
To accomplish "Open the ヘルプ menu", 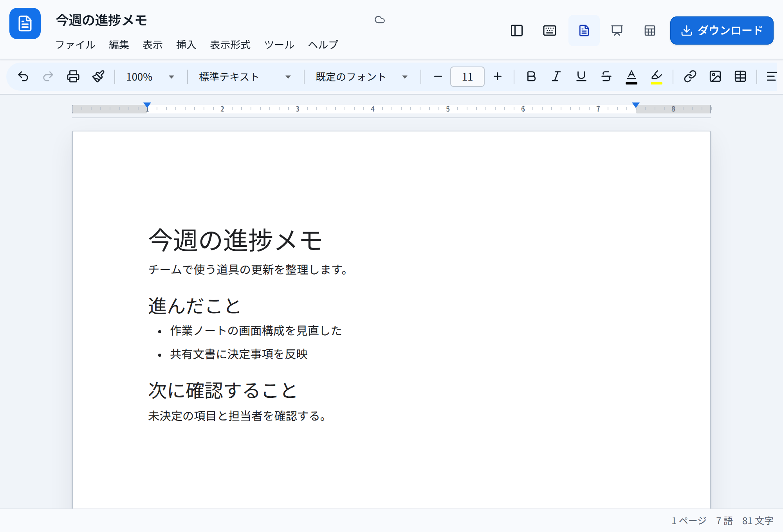I will [x=323, y=45].
